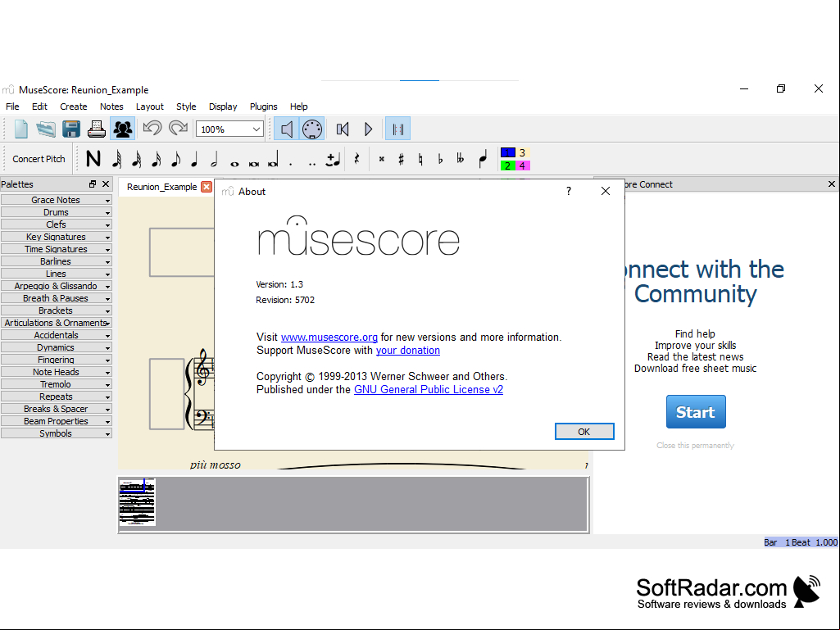Click the blue Start button
The height and width of the screenshot is (630, 840).
pyautogui.click(x=696, y=412)
